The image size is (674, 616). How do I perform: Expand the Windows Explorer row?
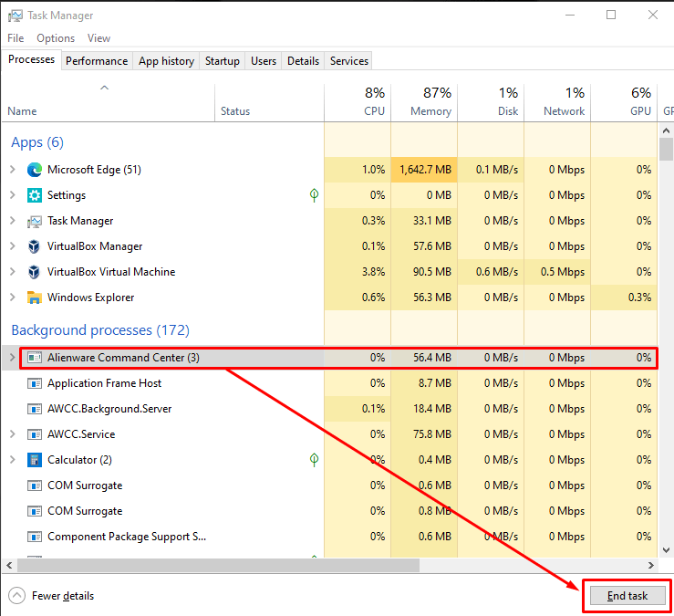(x=13, y=298)
